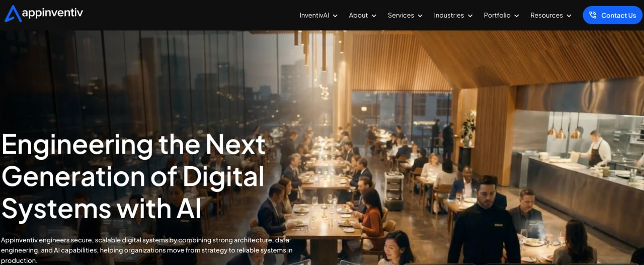Expand the Portfolio chevron arrow
Viewport: 644px width, 265px height.
tap(516, 16)
